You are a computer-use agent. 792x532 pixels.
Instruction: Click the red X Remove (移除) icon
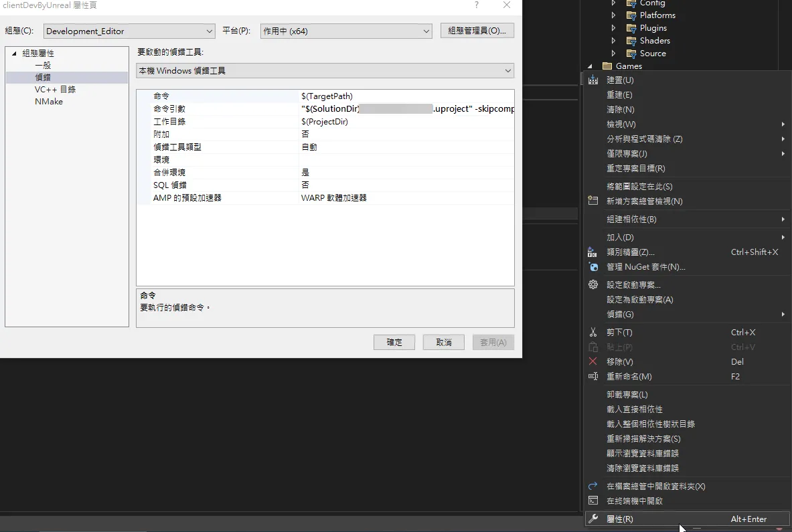point(592,362)
